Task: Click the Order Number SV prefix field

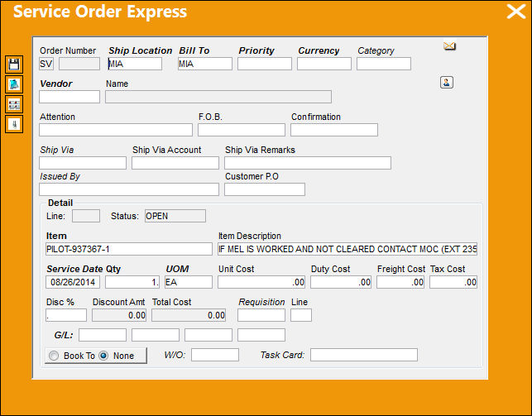Action: coord(46,64)
